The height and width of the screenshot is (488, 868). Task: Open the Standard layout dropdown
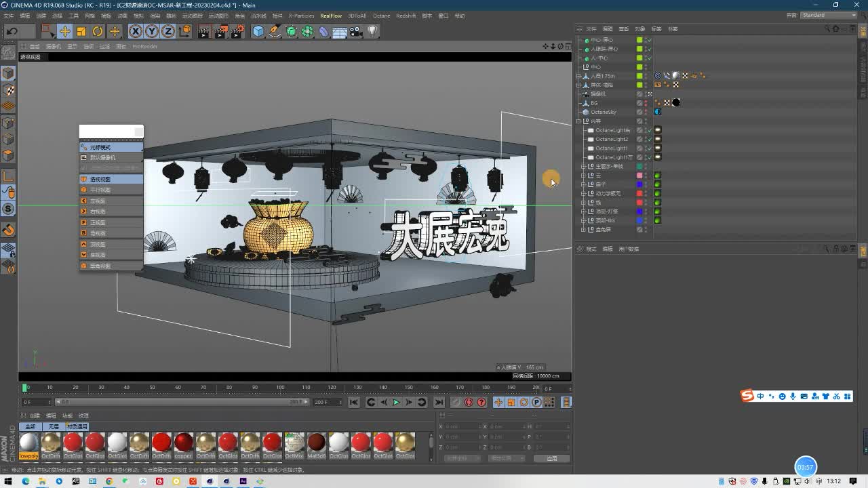click(829, 15)
